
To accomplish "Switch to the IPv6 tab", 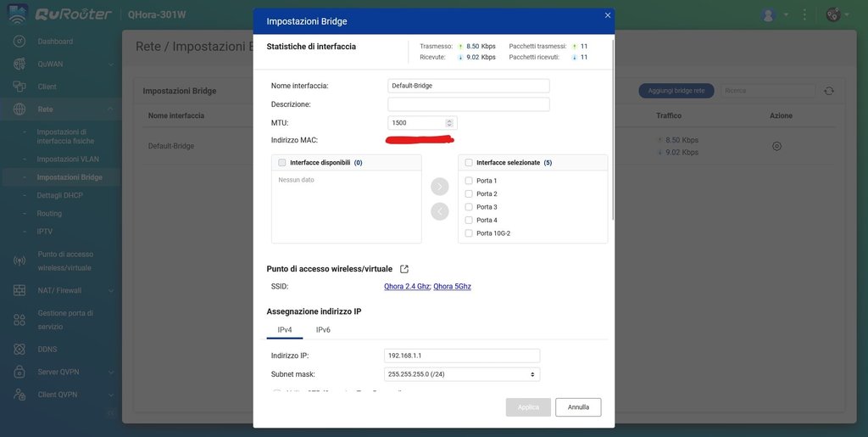I will (x=323, y=329).
